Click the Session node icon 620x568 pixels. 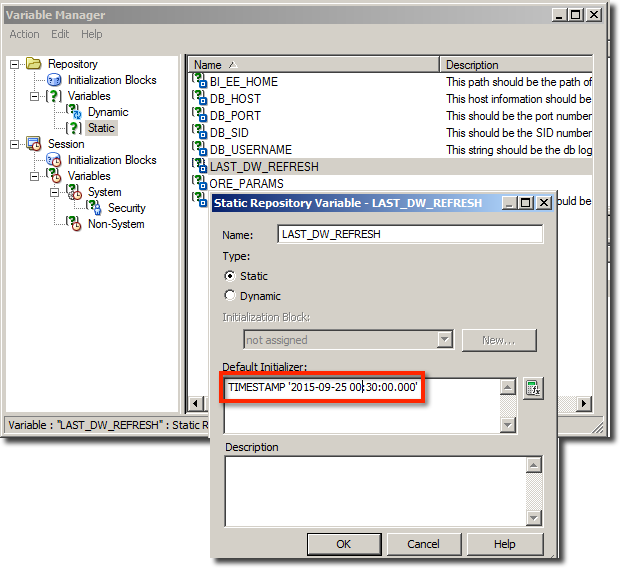click(34, 144)
